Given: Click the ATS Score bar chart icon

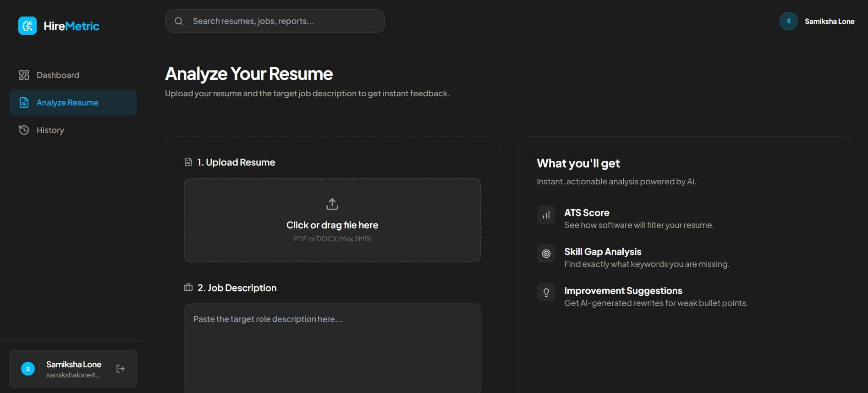Looking at the screenshot, I should [546, 215].
